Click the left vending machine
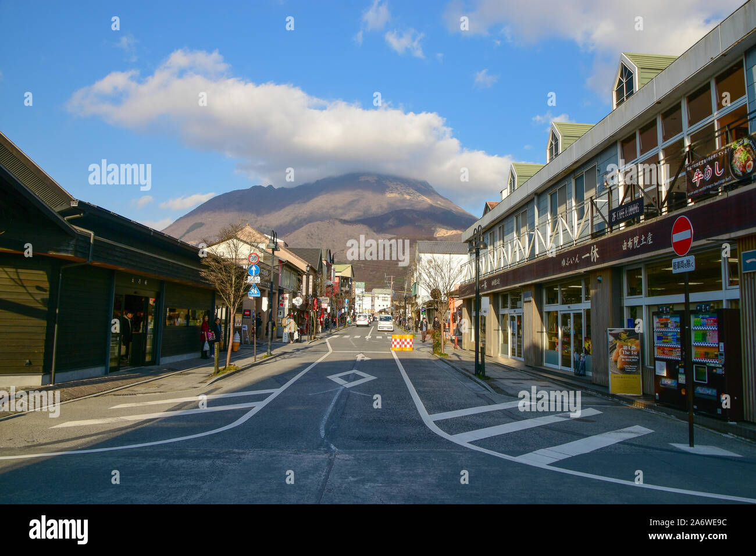Screen dimensions: 756x556 click(x=669, y=359)
